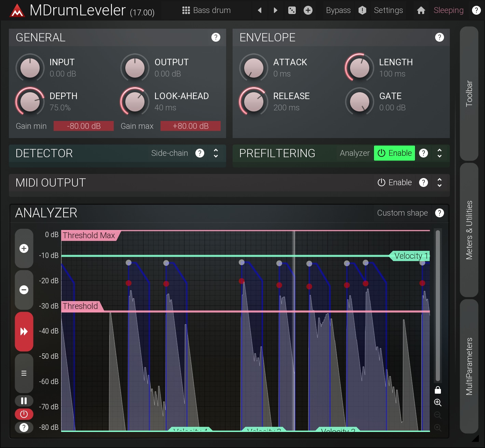Click the analyzer lock icon
485x448 pixels.
click(x=438, y=390)
